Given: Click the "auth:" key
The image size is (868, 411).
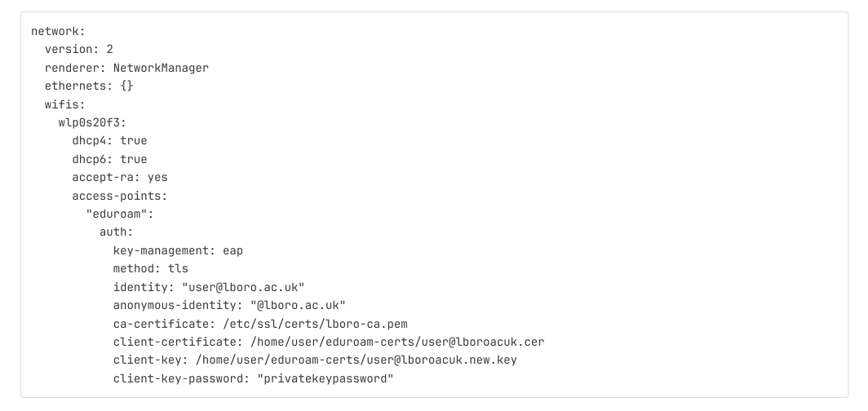Looking at the screenshot, I should [x=117, y=232].
